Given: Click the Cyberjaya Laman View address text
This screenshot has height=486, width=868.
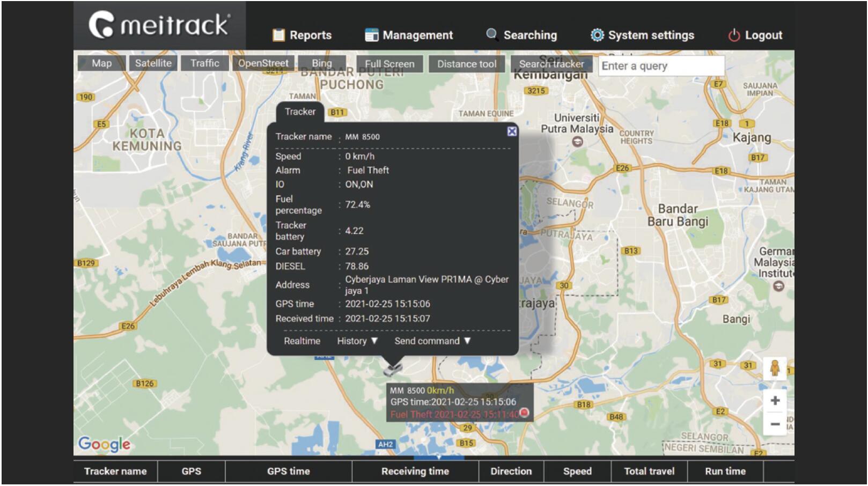Looking at the screenshot, I should coord(426,285).
